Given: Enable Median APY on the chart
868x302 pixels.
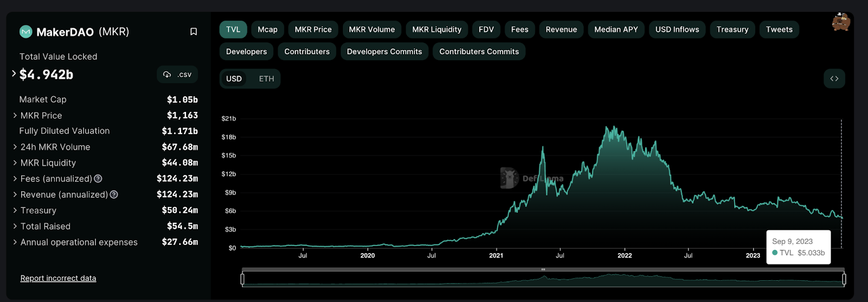Looking at the screenshot, I should pos(616,29).
